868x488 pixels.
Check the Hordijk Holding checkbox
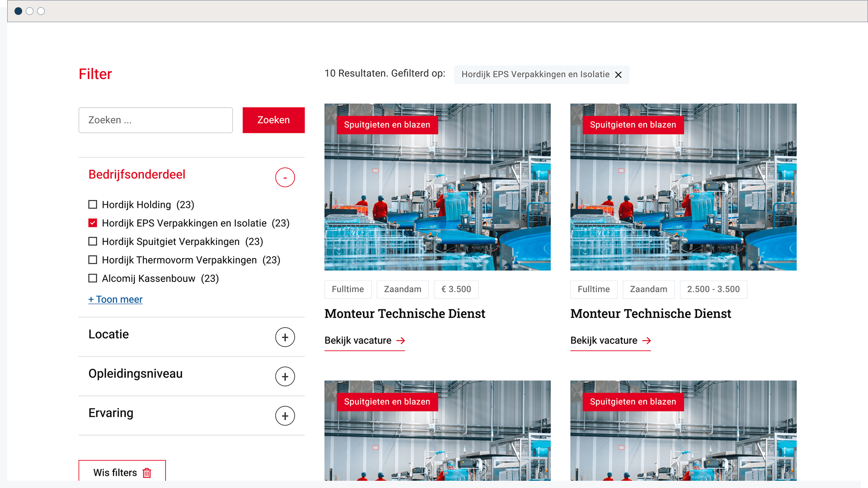(x=93, y=204)
